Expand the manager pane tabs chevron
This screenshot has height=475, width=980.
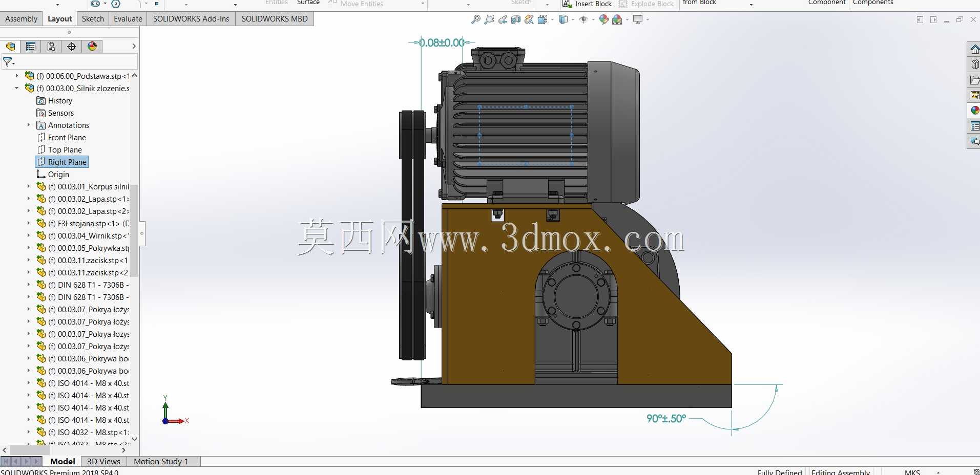[x=134, y=46]
